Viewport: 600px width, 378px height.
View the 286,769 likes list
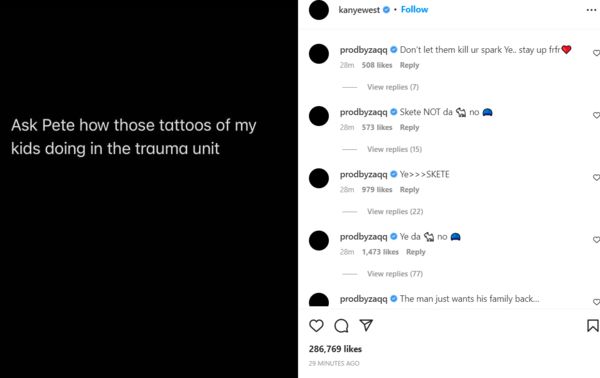click(335, 349)
